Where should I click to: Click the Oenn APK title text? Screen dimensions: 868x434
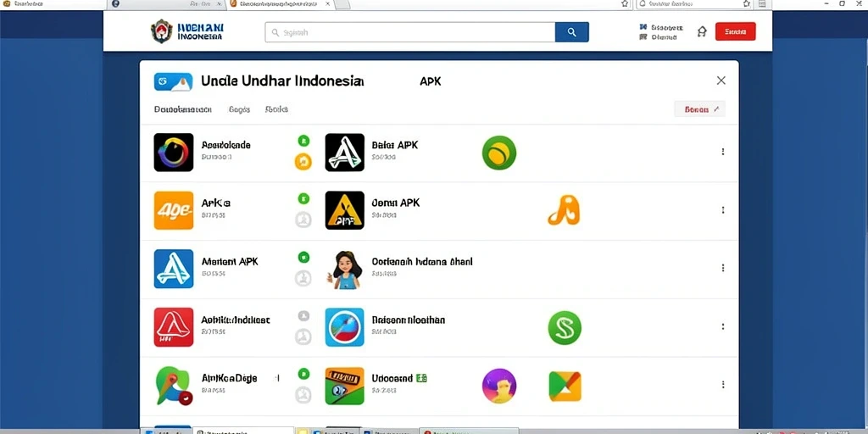click(396, 203)
